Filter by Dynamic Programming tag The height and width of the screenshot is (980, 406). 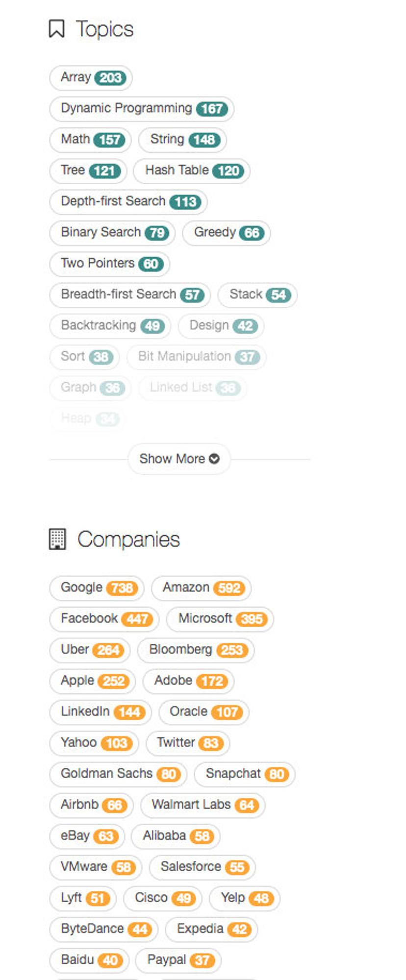click(x=142, y=108)
